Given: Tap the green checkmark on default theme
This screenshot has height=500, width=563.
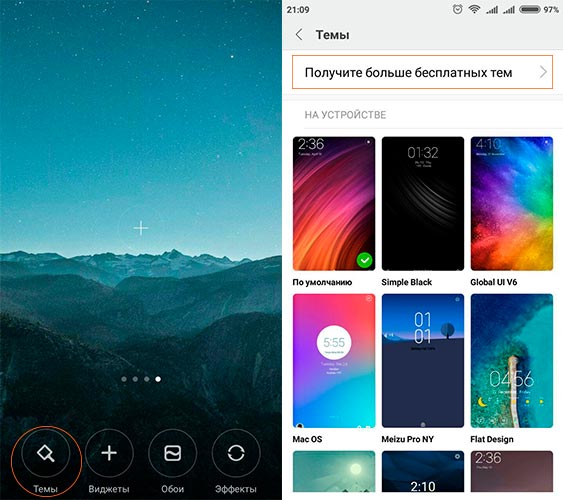Looking at the screenshot, I should 365,260.
